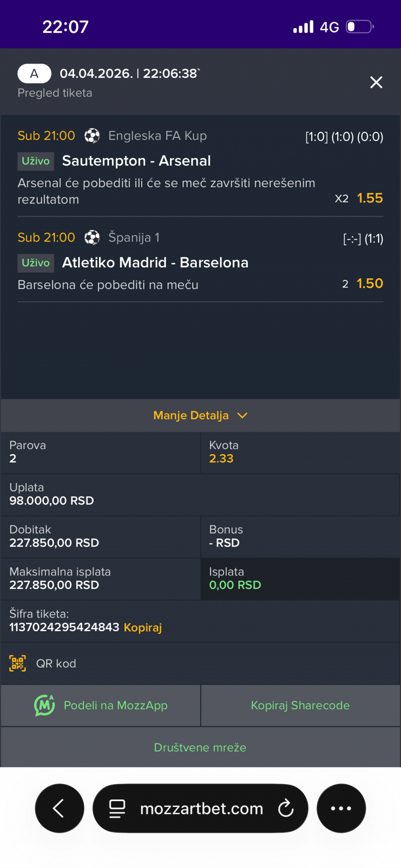Open the Atletiko Madrid - Barselona match
The image size is (401, 868).
155,262
